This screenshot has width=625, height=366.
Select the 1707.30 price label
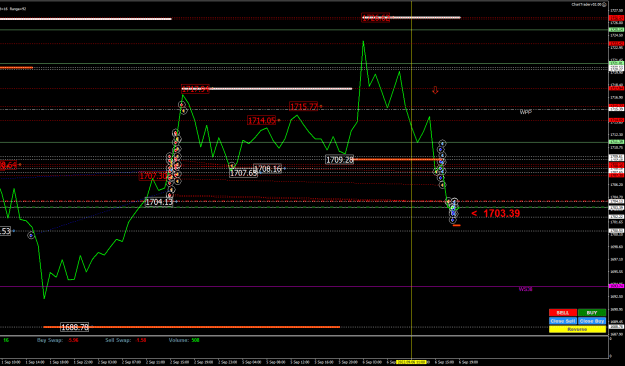click(x=153, y=176)
